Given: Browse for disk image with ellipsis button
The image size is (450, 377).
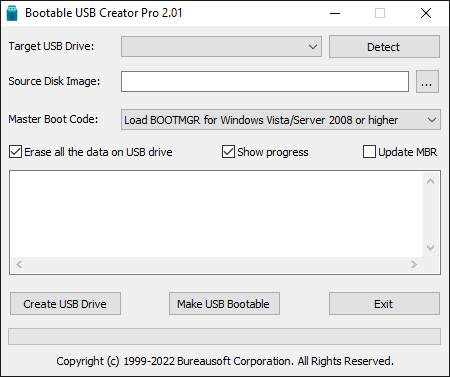Looking at the screenshot, I should [427, 81].
